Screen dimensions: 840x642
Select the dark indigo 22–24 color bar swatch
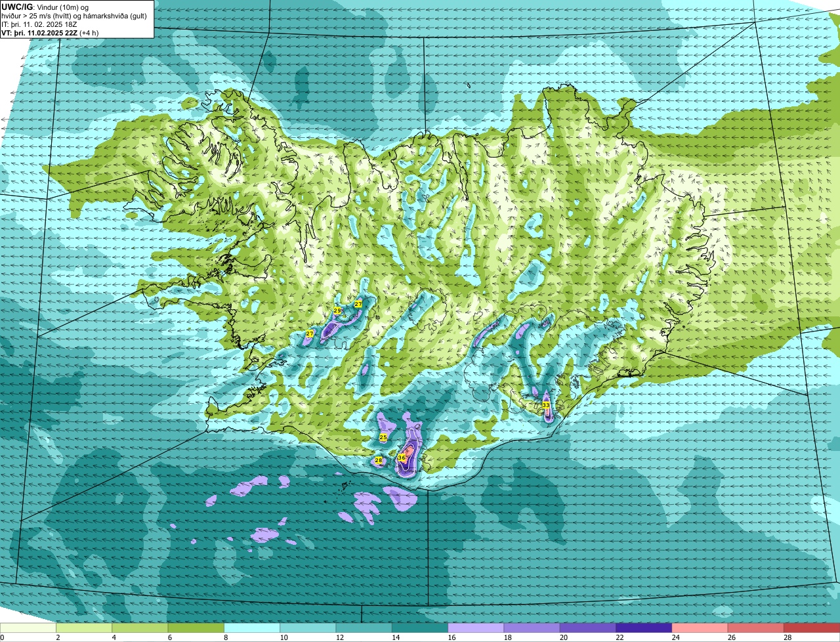tap(644, 628)
